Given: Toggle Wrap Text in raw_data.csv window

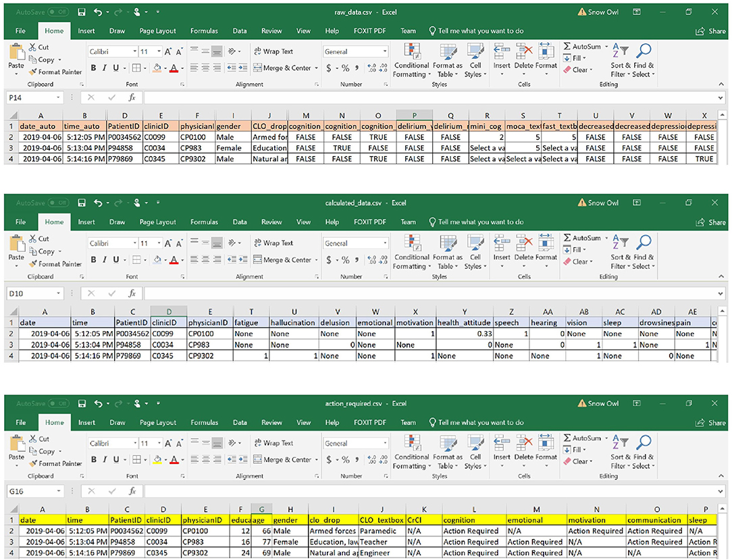Looking at the screenshot, I should pos(273,51).
